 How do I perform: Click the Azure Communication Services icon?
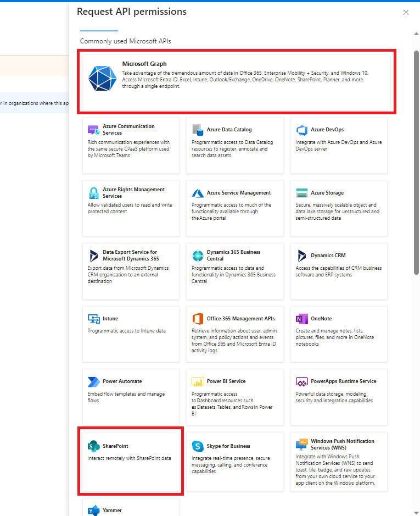click(93, 130)
